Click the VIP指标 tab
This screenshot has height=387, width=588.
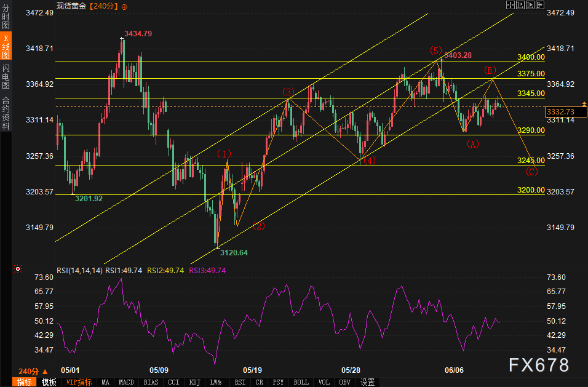(78, 382)
